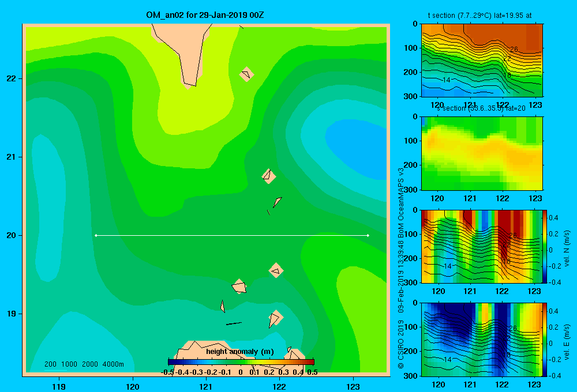Click the 0.5 label on height anomaly scale
This screenshot has width=577, height=392.
tap(312, 372)
